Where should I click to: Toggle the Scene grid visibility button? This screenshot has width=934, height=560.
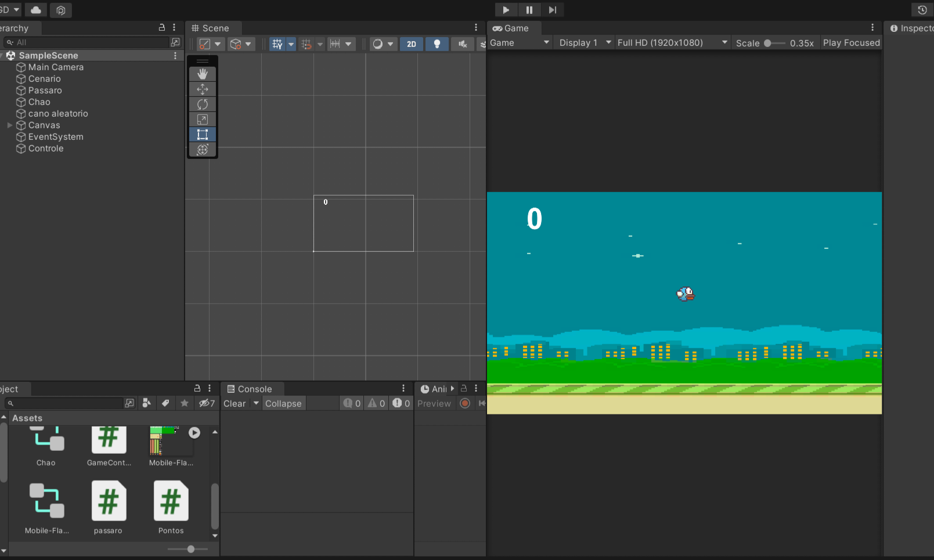pos(277,44)
